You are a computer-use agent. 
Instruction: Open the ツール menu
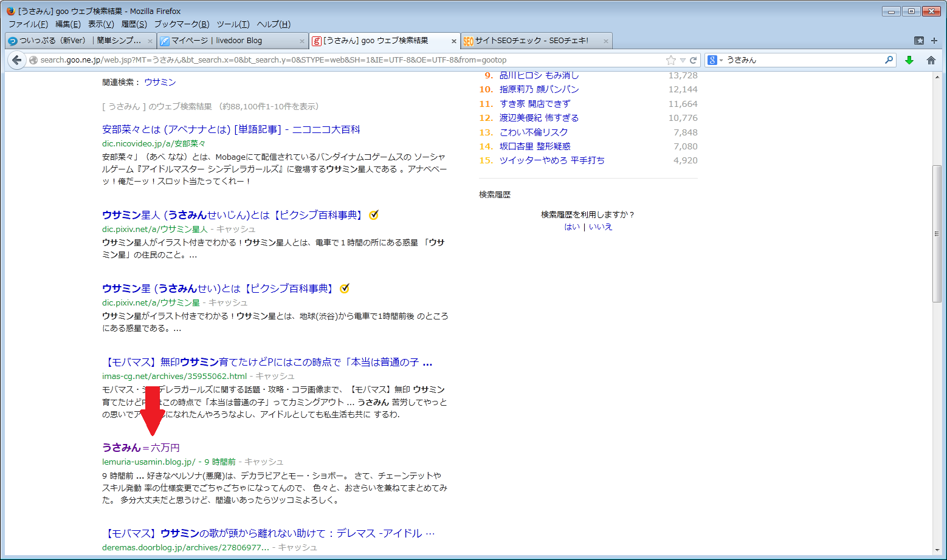click(x=233, y=24)
